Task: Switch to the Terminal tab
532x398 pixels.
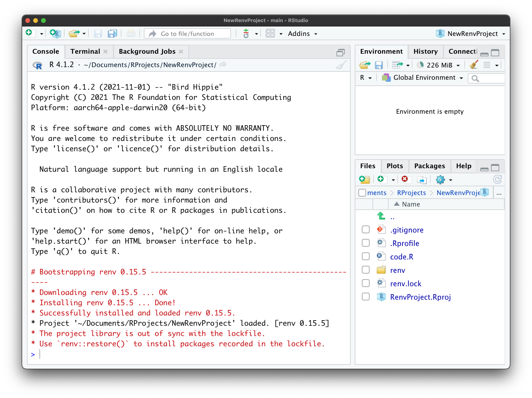Action: click(85, 51)
